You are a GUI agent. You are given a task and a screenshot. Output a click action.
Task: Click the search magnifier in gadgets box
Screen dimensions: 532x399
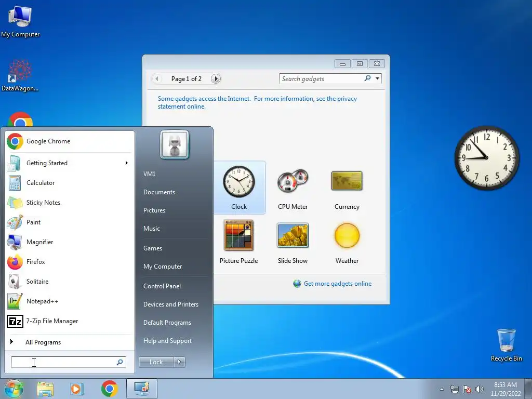(x=367, y=78)
